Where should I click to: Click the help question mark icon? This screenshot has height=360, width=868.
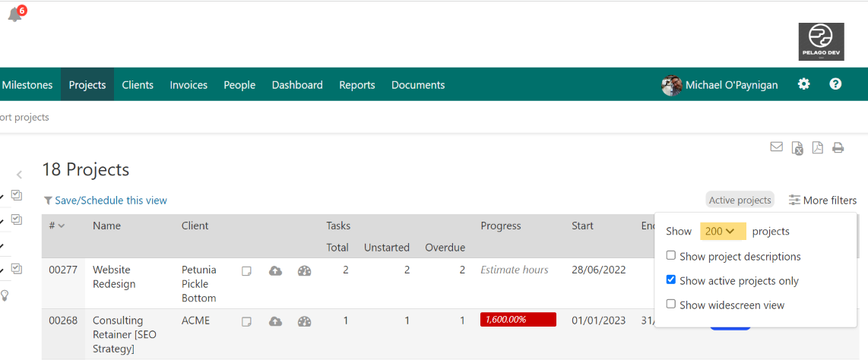835,84
